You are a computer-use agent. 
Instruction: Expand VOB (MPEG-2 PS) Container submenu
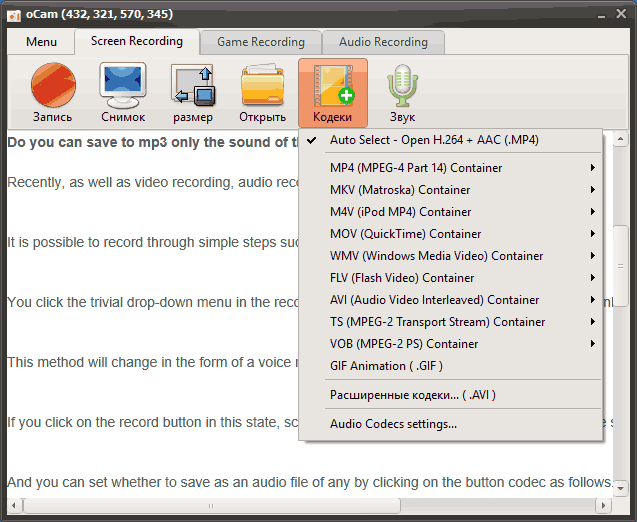pyautogui.click(x=450, y=344)
